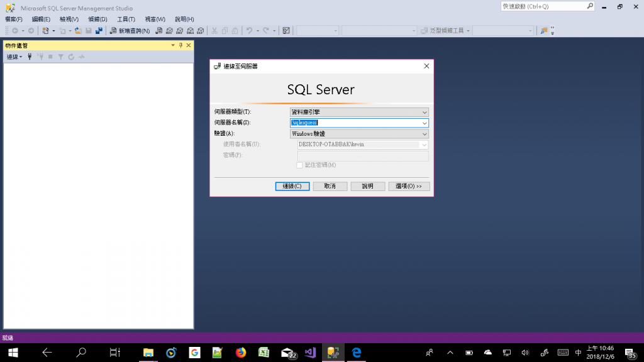Open Visual Studio from the taskbar
The width and height of the screenshot is (644, 362).
pos(310,353)
